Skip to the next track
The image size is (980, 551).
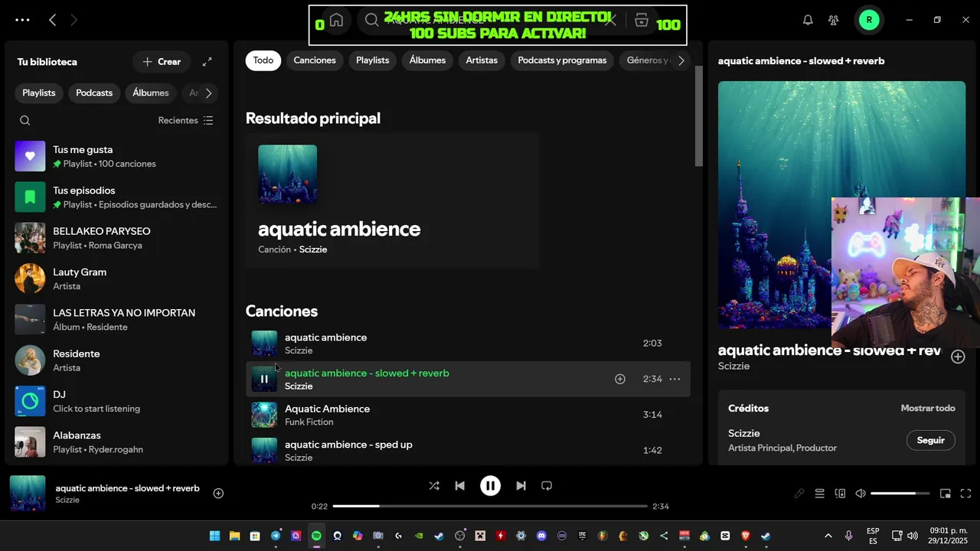521,486
